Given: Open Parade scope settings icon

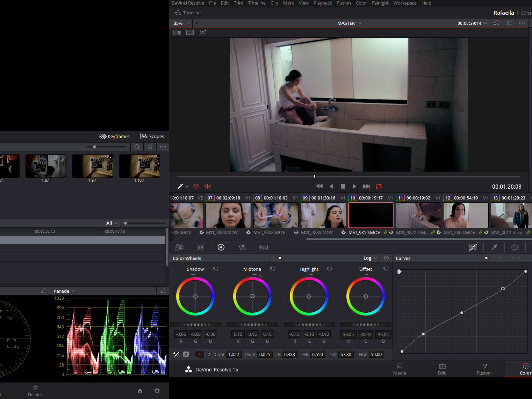Looking at the screenshot, I should [x=163, y=291].
